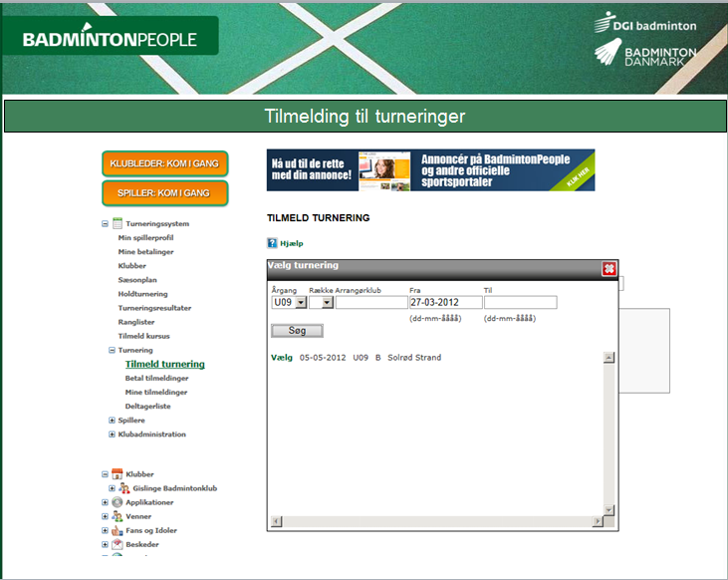728x580 pixels.
Task: Click the Turneringssystem calendar icon
Action: 118,224
